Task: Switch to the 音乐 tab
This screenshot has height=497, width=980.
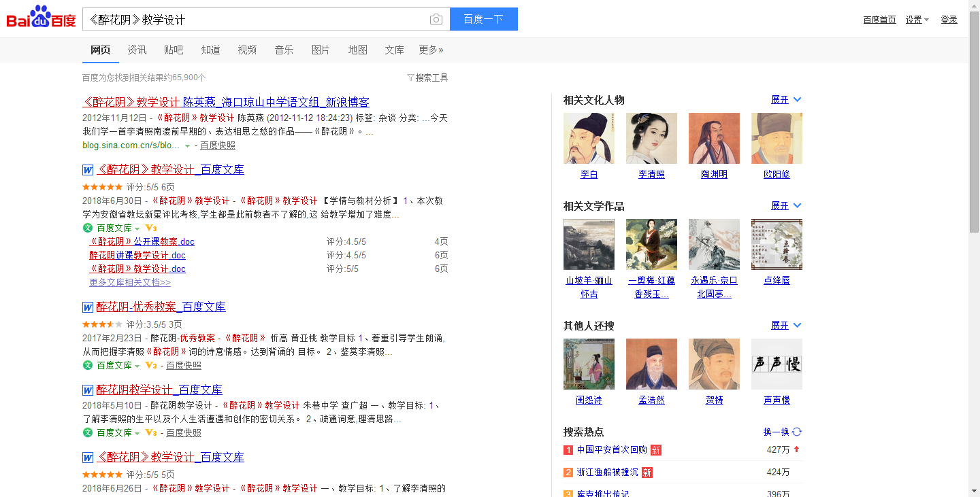Action: (284, 50)
